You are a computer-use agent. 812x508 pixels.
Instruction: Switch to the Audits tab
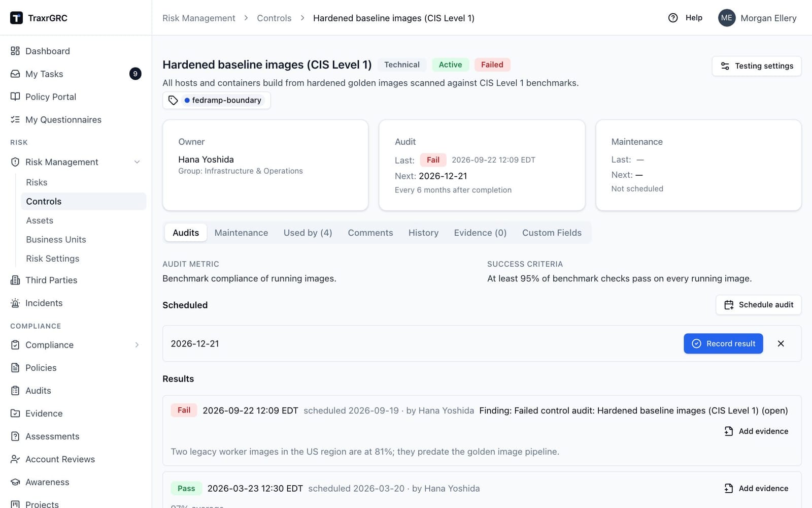tap(186, 233)
